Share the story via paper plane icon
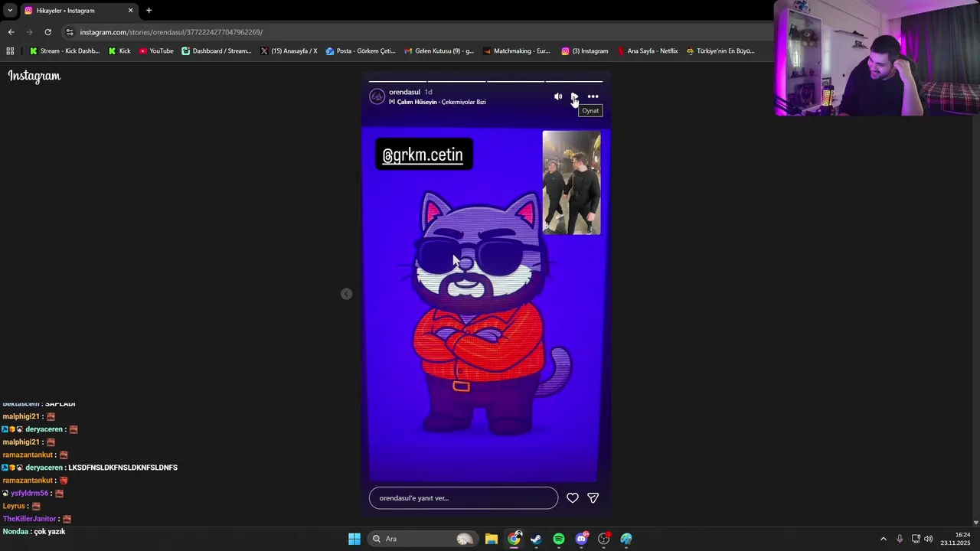Screen dimensions: 980x551 (x=593, y=498)
